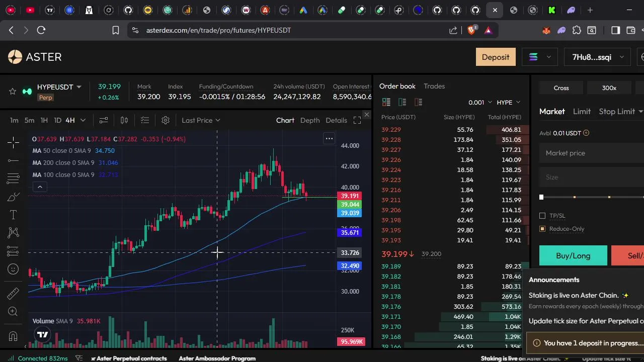Switch to the Trades tab
Viewport: 644px width, 362px height.
[x=434, y=86]
